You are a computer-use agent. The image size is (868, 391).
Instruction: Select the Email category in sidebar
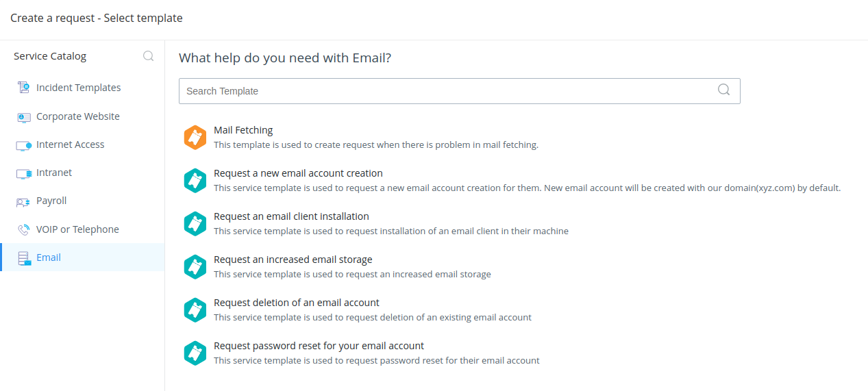[x=49, y=257]
